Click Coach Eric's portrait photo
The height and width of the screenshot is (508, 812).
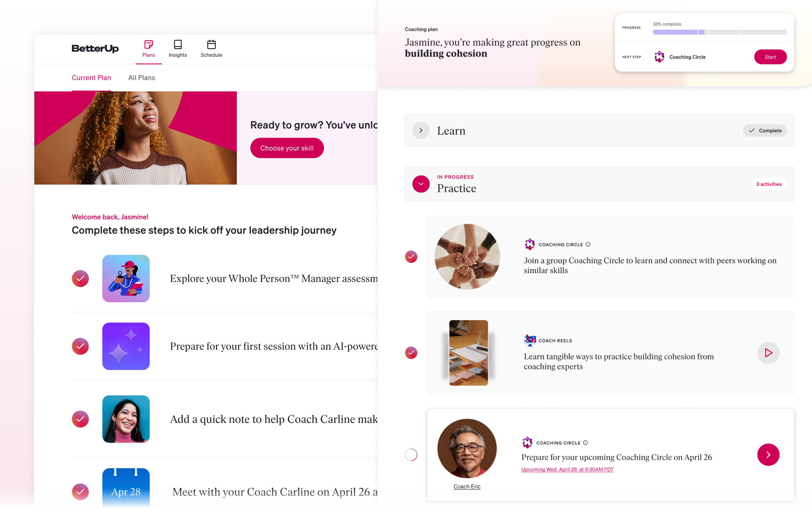point(467,449)
